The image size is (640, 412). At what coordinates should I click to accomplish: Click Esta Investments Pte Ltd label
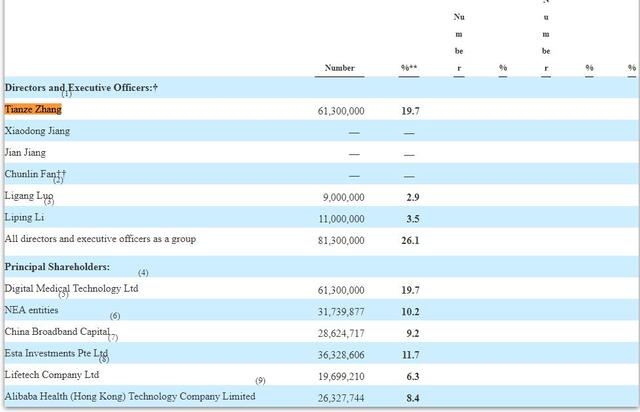click(56, 353)
